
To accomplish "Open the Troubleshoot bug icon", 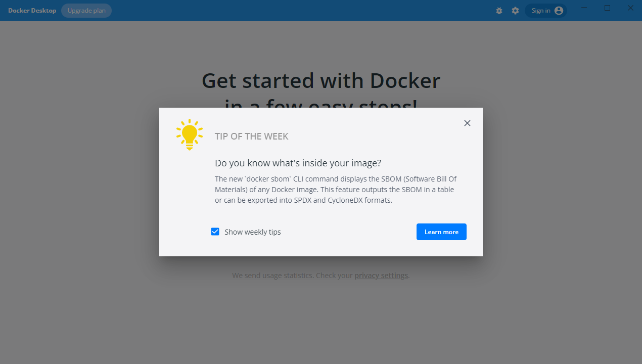I will click(499, 11).
